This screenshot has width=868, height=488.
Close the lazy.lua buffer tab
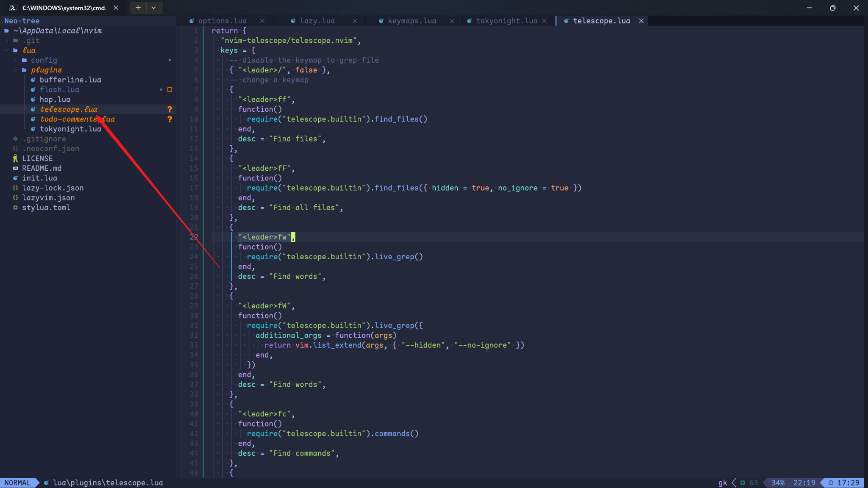click(x=355, y=20)
